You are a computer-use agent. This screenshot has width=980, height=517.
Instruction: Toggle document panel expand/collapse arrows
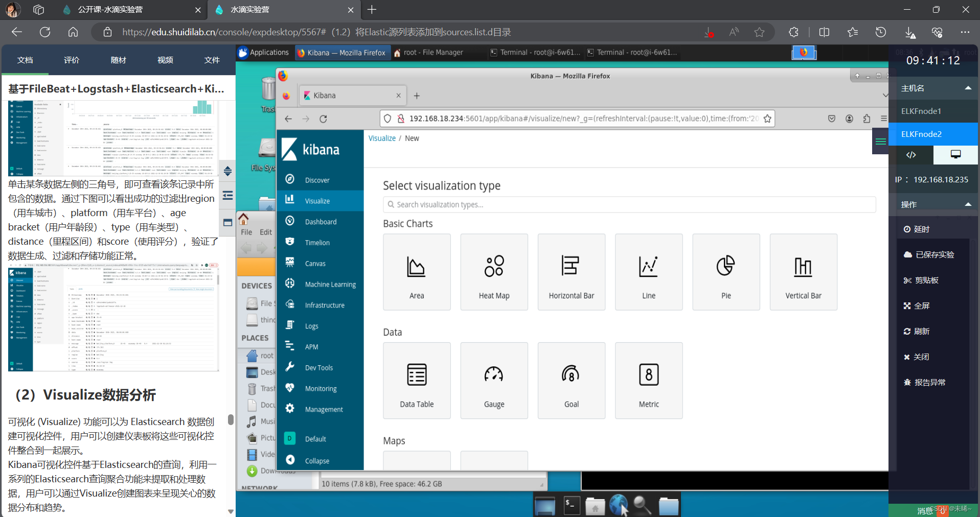click(228, 171)
